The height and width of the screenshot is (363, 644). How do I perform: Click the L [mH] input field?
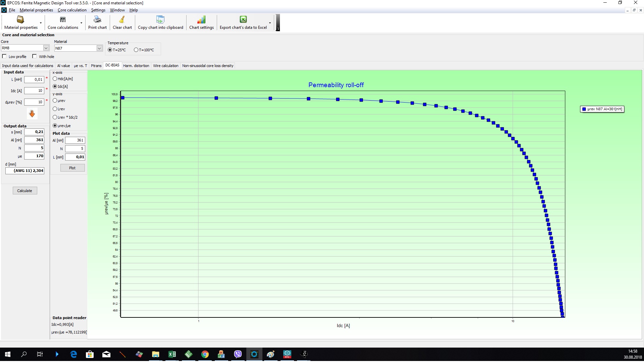tap(34, 79)
